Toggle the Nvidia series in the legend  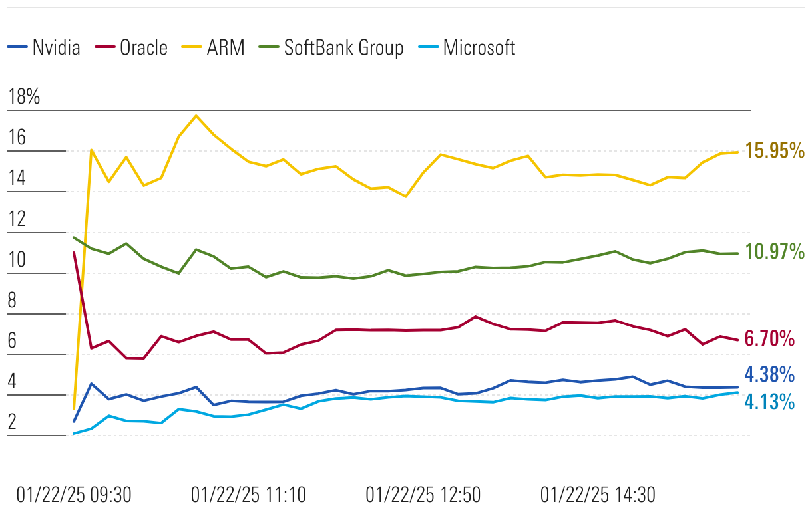(56, 48)
